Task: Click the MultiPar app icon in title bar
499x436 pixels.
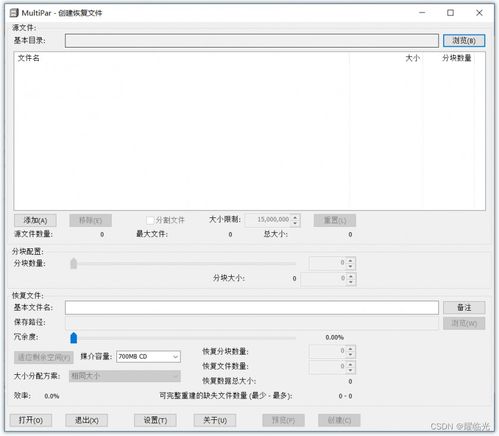Action: click(14, 13)
